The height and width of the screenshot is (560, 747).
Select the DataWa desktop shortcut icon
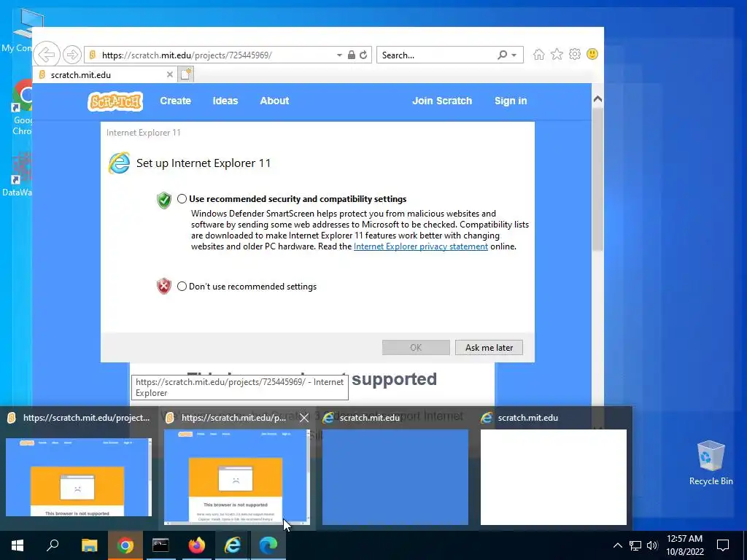18,174
